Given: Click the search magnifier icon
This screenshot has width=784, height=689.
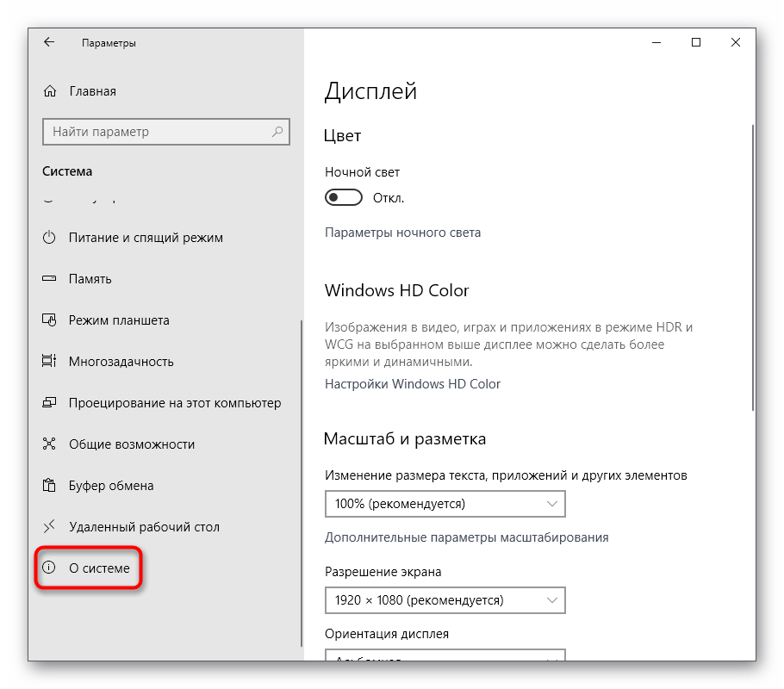Looking at the screenshot, I should (x=277, y=132).
